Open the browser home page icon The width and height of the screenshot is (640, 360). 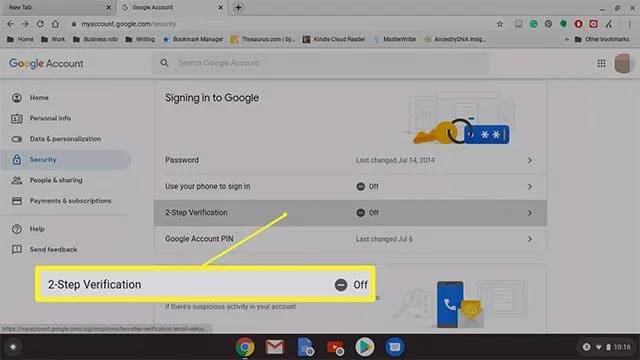tap(55, 24)
